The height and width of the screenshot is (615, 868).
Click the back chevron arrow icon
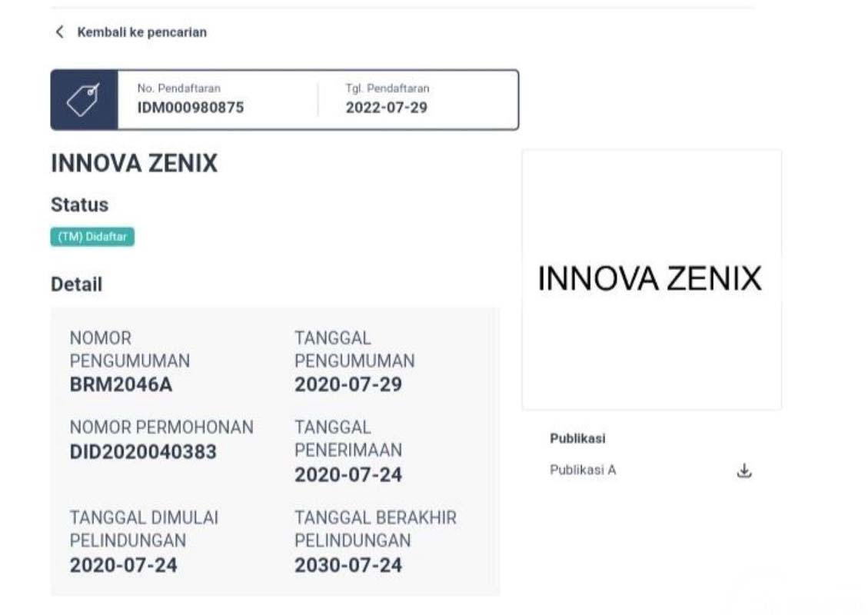[59, 32]
